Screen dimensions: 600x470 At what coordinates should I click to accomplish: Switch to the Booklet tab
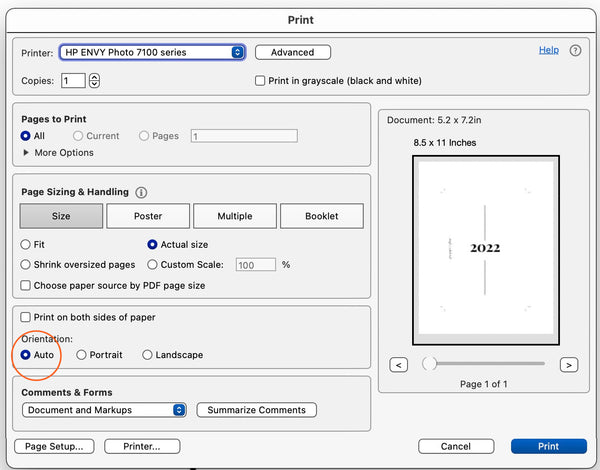click(321, 216)
